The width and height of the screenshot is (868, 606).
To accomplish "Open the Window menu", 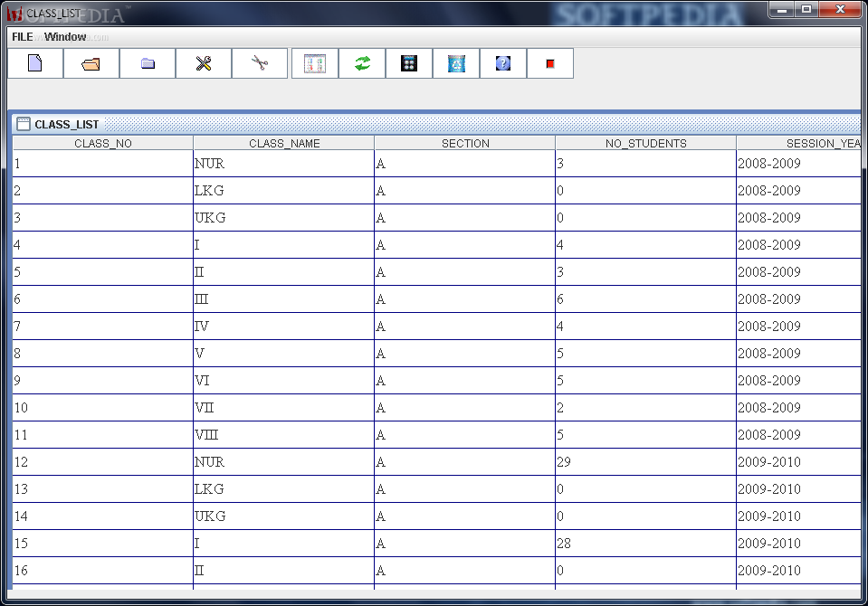I will 65,36.
